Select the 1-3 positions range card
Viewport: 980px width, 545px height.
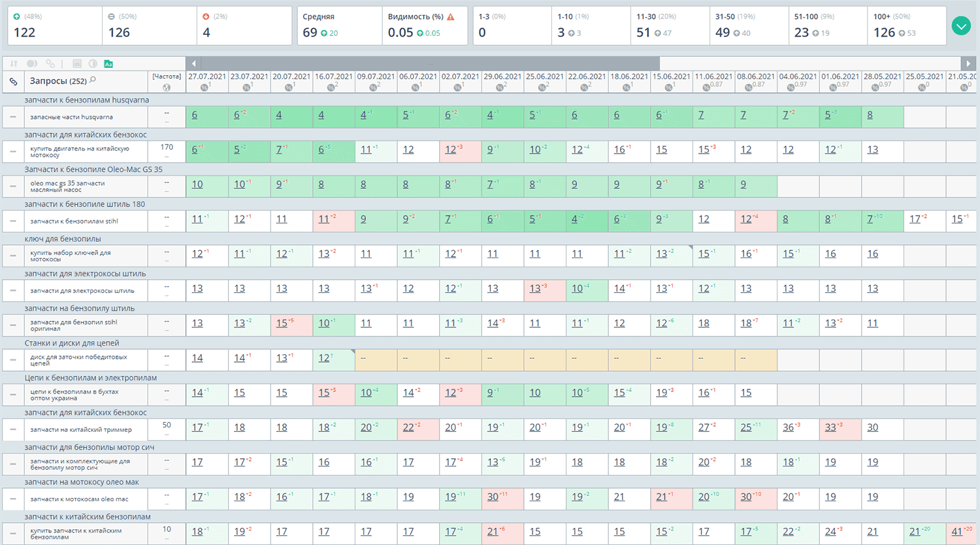pyautogui.click(x=512, y=25)
